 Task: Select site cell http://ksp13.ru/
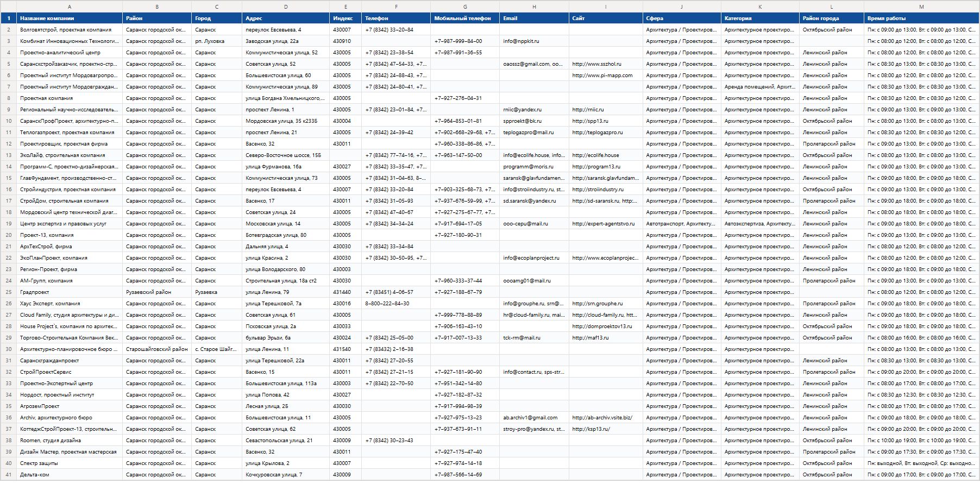point(606,429)
